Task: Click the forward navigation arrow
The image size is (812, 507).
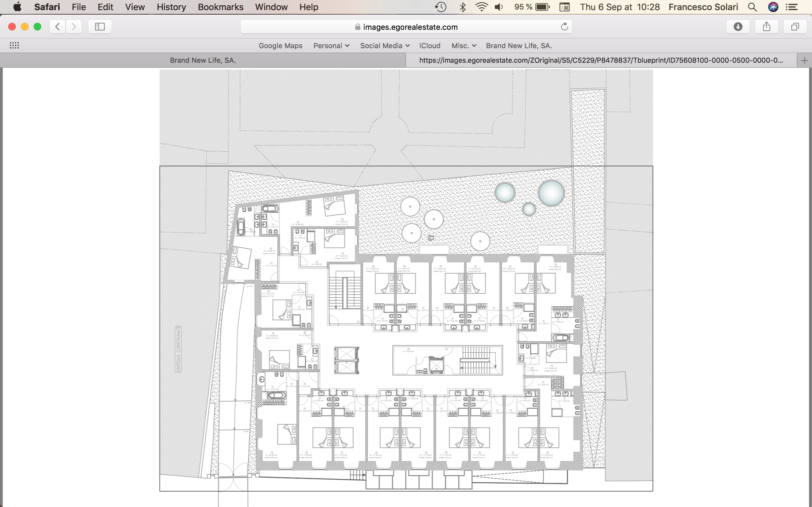Action: 74,27
